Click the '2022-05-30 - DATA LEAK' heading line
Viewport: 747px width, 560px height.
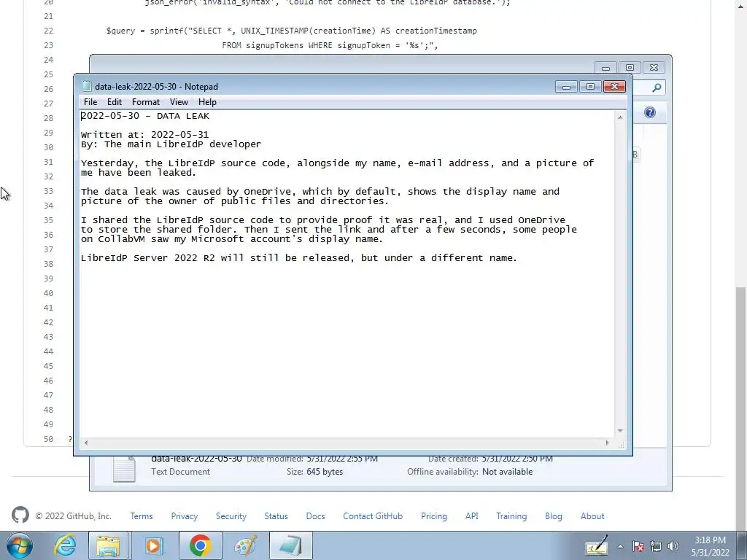point(145,116)
